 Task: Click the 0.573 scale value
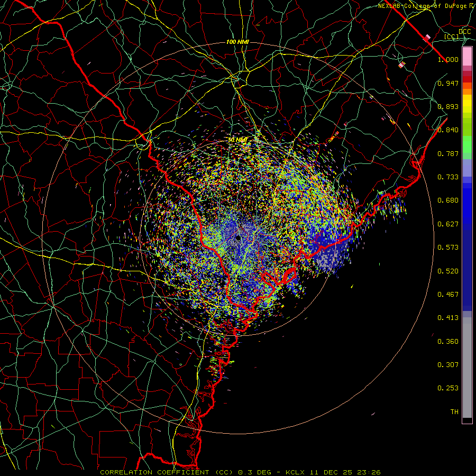(x=448, y=248)
